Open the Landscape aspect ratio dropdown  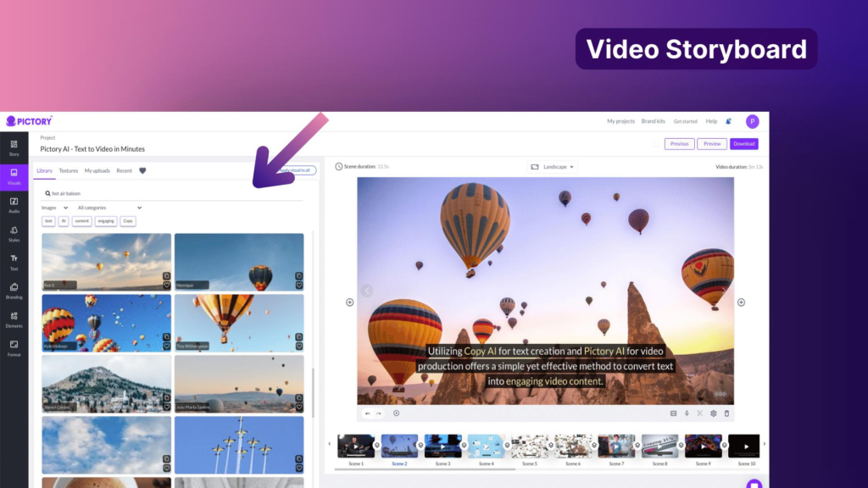552,167
